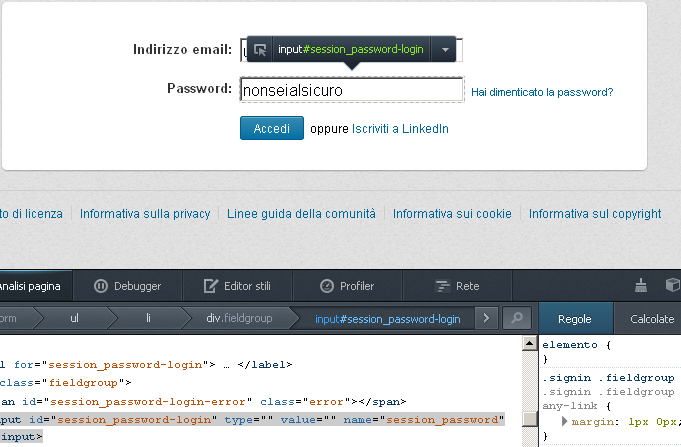Click the Profiler stopwatch icon
The height and width of the screenshot is (447, 681).
[x=327, y=286]
